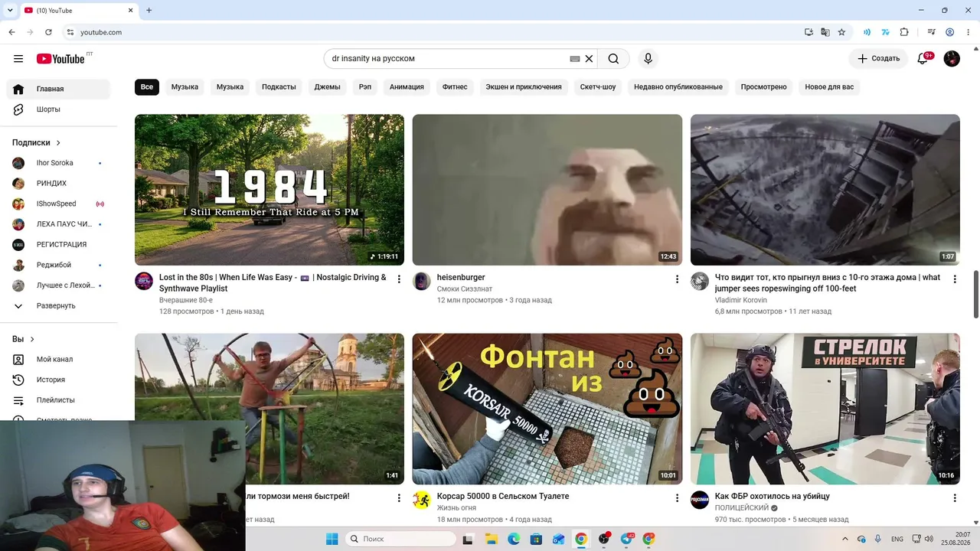Screen dimensions: 980x551
Task: Open the Windows Start menu
Action: (x=332, y=539)
